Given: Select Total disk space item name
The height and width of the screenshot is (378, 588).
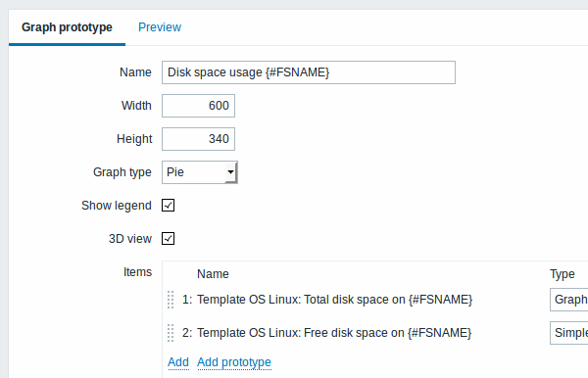Looking at the screenshot, I should coord(334,300).
